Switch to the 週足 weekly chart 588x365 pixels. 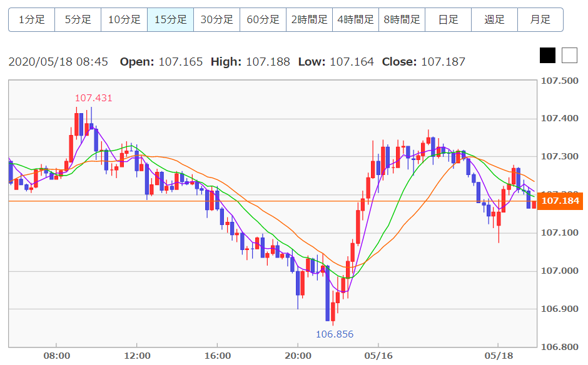pyautogui.click(x=494, y=19)
